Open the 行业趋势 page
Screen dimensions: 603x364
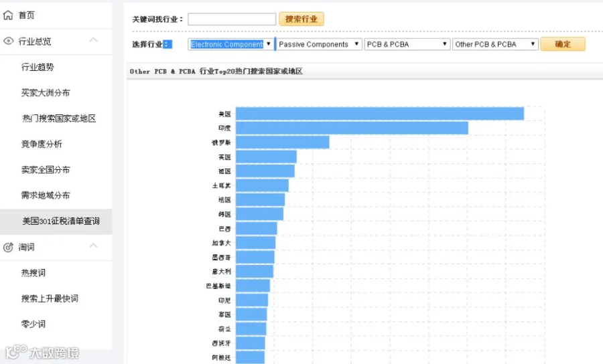(38, 67)
